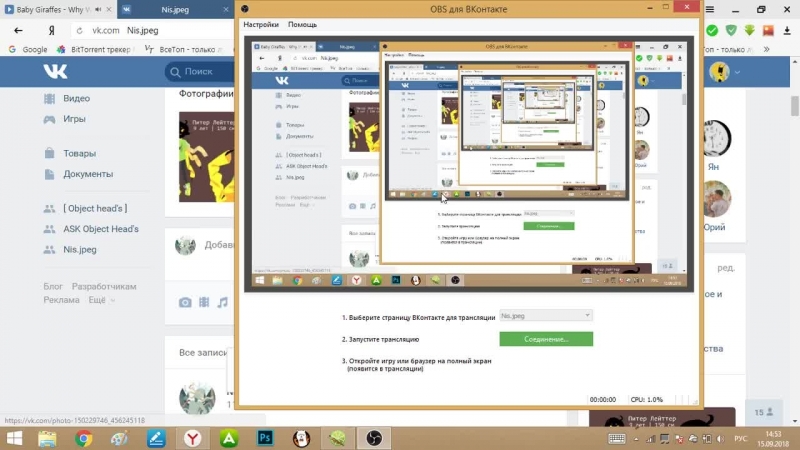Click the green down-arrow downloader extension icon
The image size is (800, 450).
tap(749, 31)
